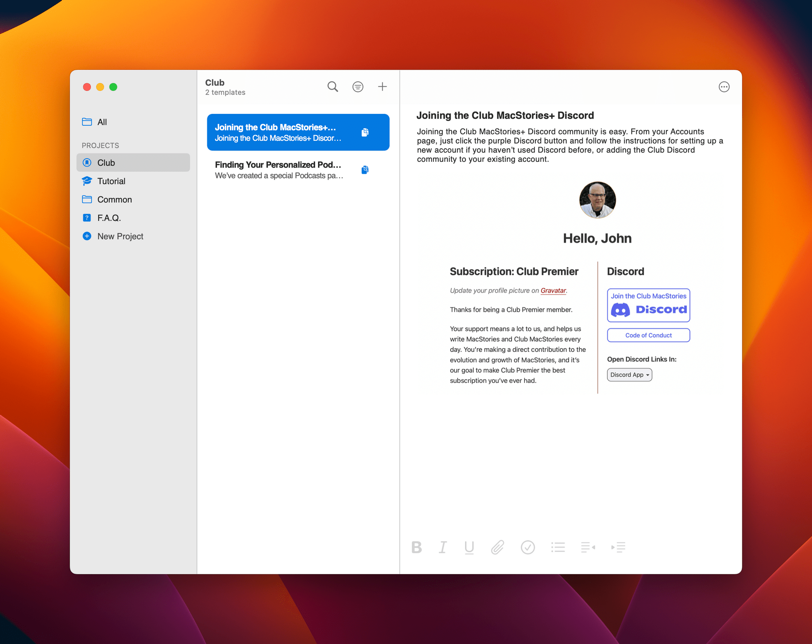The width and height of the screenshot is (812, 644).
Task: Copy the Joining the Club MacStories+ template
Action: click(365, 132)
